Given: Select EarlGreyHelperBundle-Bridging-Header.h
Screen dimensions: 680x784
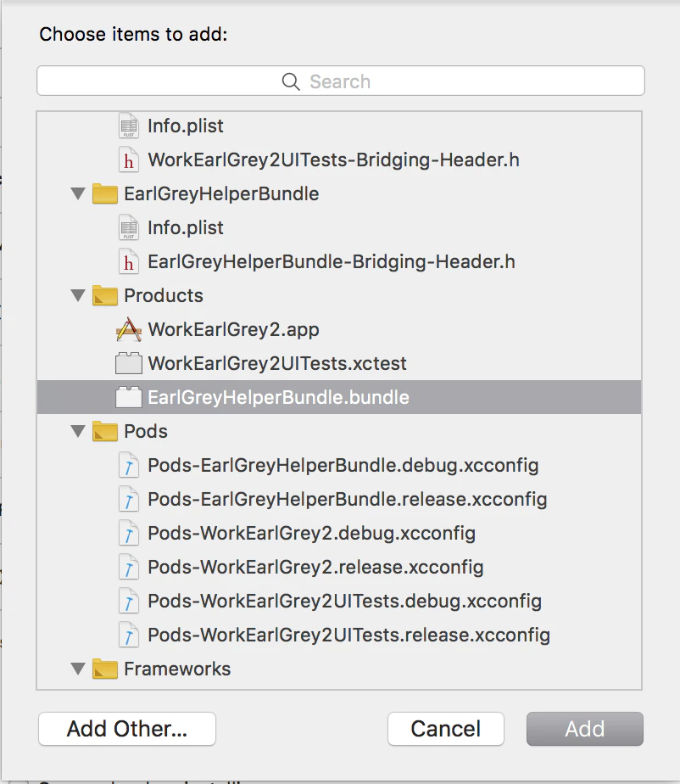Looking at the screenshot, I should pos(339,262).
